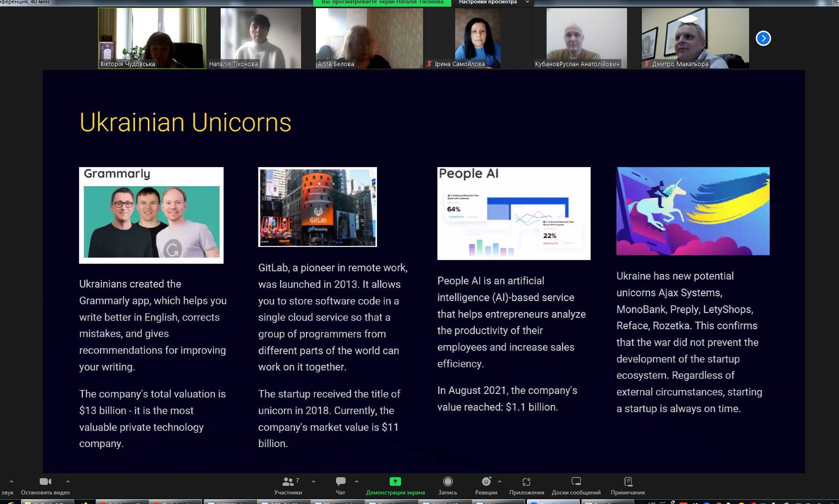Show next participants with the blue arrow
Screen dimensions: 839x504
[x=763, y=38]
